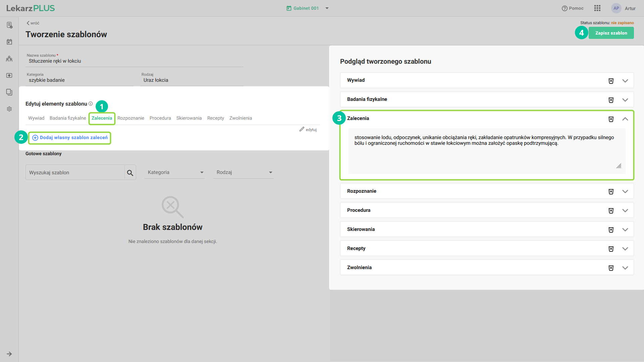Click Dodaj własny szablon zaleceń
The image size is (644, 362).
click(x=70, y=138)
